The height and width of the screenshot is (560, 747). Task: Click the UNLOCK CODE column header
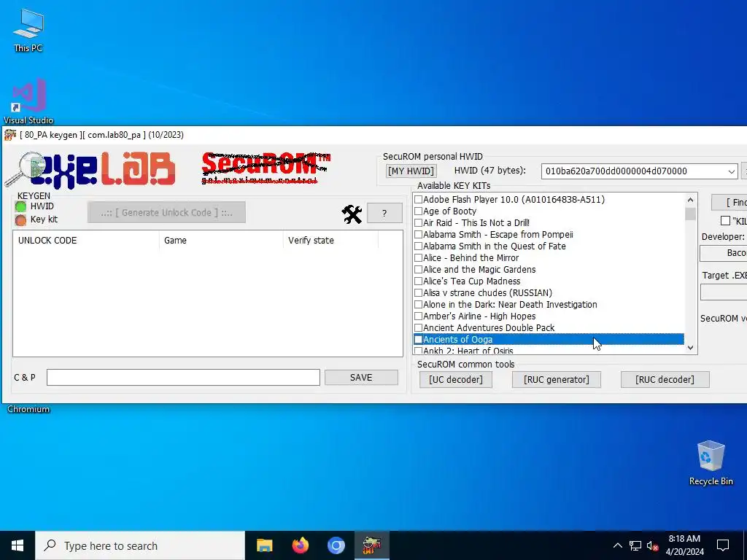(86, 241)
